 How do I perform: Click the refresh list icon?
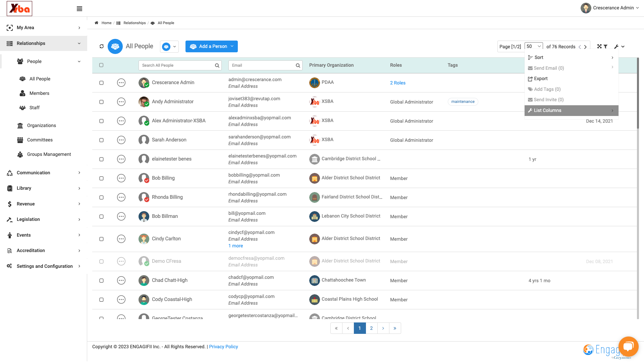[x=102, y=46]
